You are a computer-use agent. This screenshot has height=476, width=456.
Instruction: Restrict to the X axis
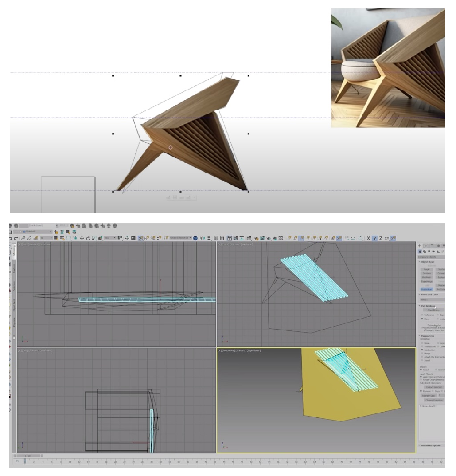pyautogui.click(x=368, y=238)
